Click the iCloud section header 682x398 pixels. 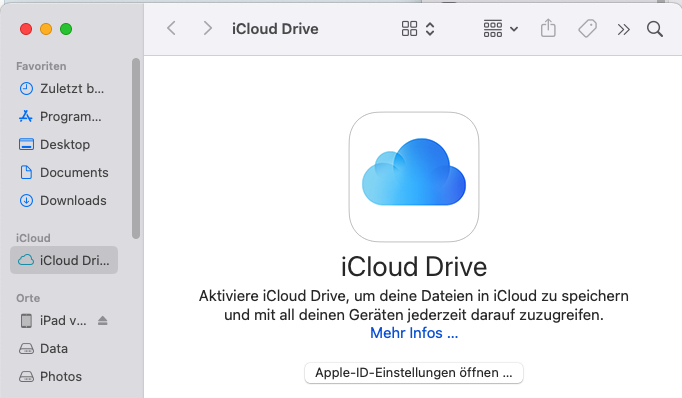(x=33, y=238)
